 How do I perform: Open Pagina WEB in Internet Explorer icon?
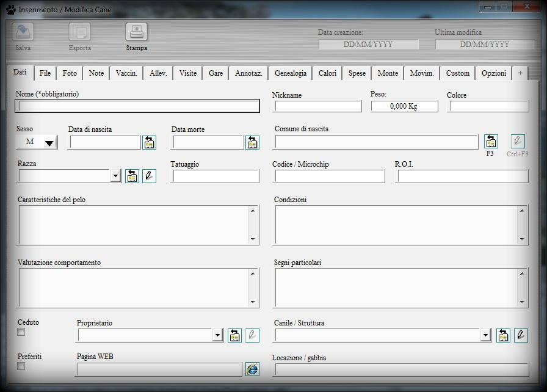coord(252,369)
